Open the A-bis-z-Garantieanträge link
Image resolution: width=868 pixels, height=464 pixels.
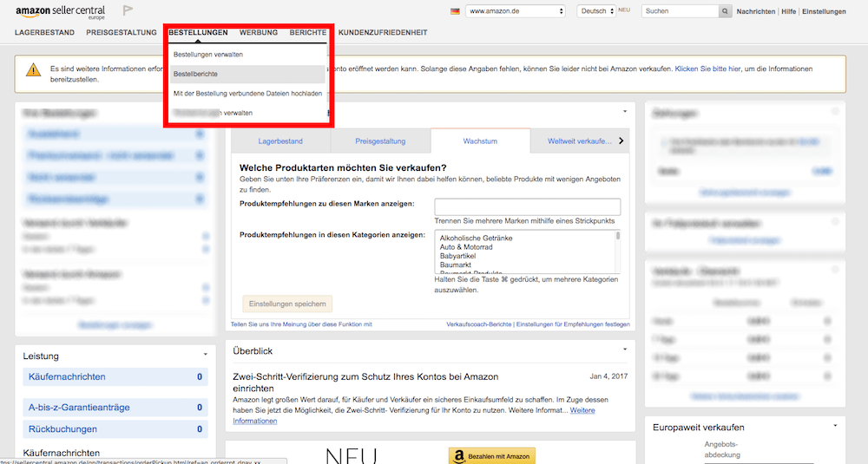79,407
